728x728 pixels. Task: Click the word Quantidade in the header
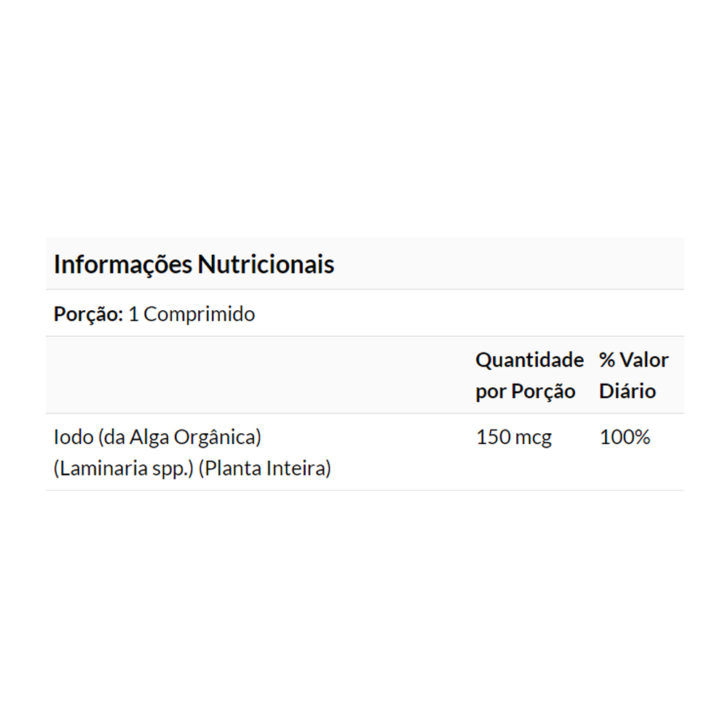pos(529,360)
